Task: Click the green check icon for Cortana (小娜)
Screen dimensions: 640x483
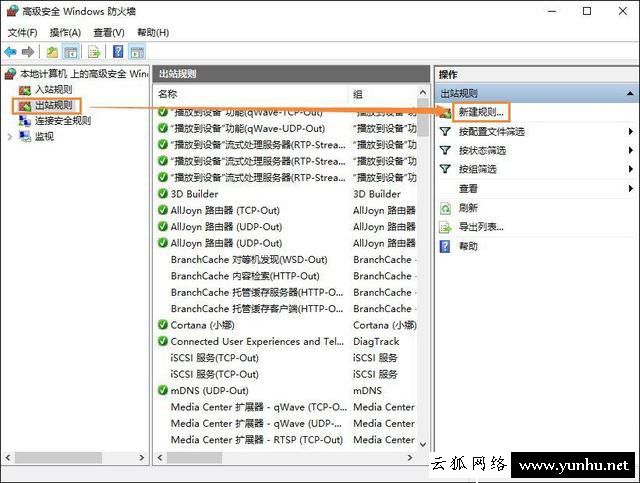Action: [x=163, y=325]
